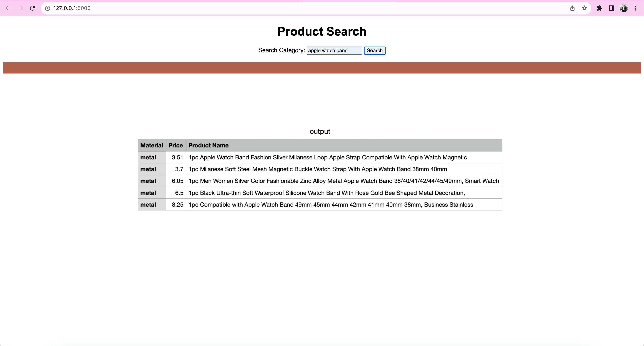The width and height of the screenshot is (644, 346).
Task: Select the Milanese Soft Steel Mesh product row
Action: 317,169
